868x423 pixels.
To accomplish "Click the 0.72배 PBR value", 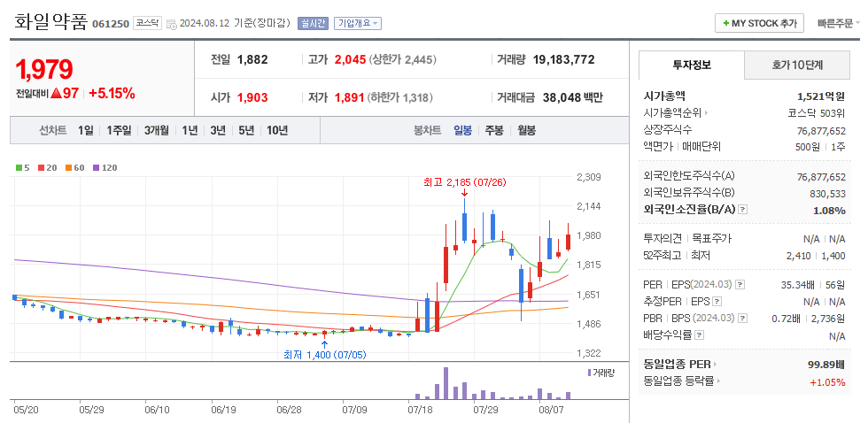I will tap(787, 319).
